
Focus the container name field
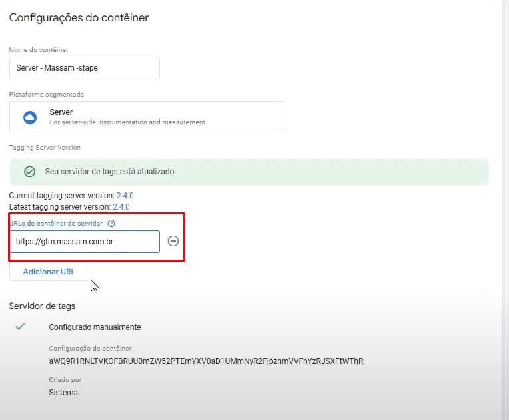coord(85,68)
